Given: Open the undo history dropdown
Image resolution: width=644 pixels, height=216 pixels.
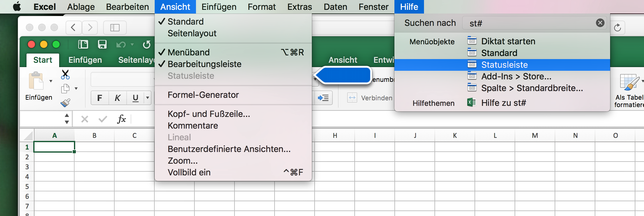Looking at the screenshot, I should [x=132, y=45].
